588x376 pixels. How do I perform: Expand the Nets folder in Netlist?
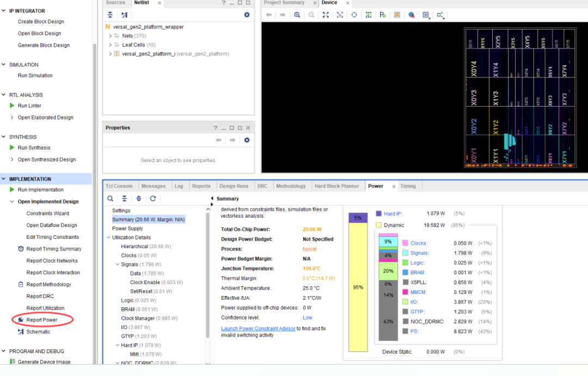click(110, 36)
